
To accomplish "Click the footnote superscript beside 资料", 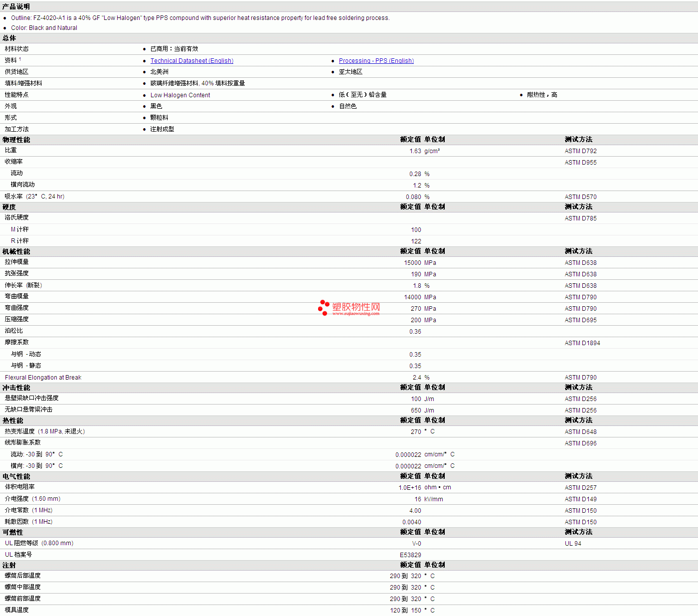I will 20,59.
